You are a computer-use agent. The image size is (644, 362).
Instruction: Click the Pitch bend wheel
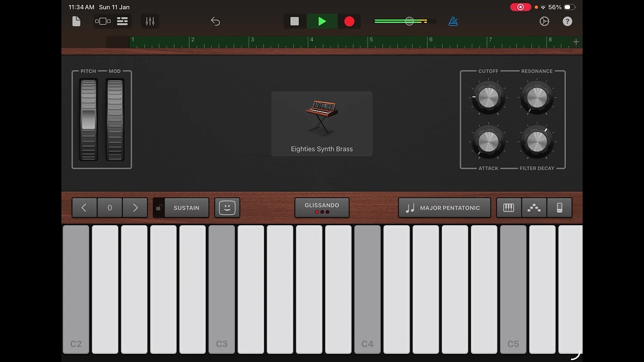pyautogui.click(x=88, y=120)
